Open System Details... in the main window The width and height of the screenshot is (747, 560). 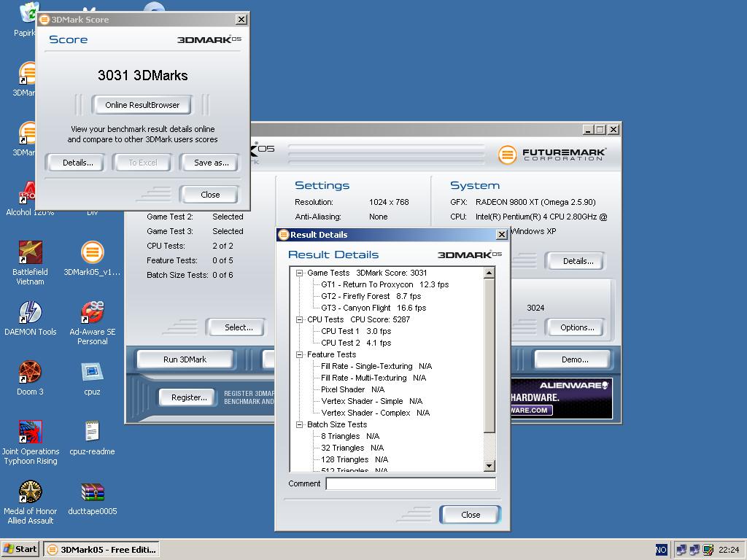tap(578, 261)
